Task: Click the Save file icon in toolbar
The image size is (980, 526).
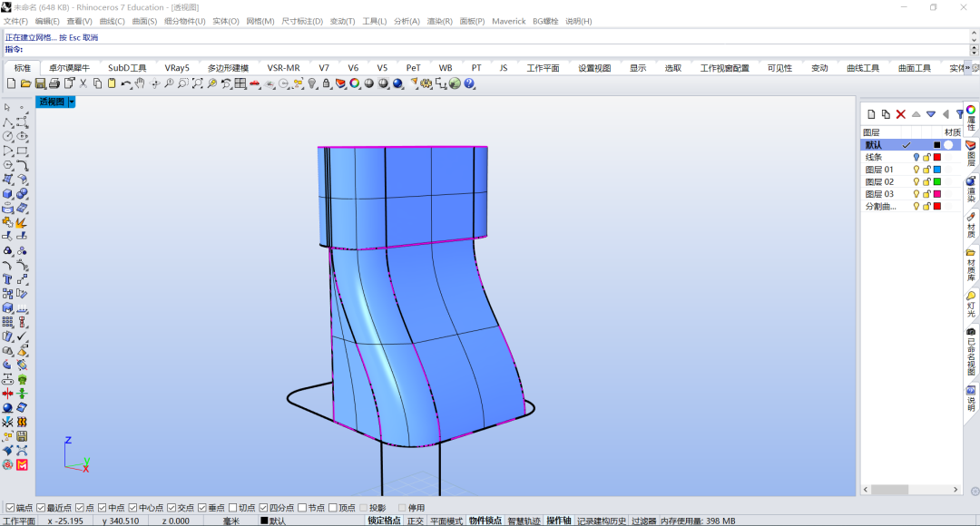Action: [x=40, y=83]
